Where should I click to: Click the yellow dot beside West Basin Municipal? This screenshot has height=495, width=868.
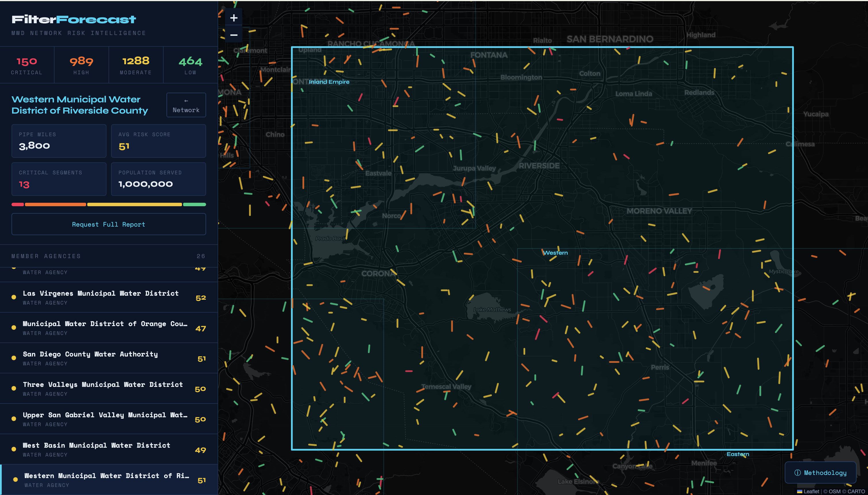pos(13,449)
